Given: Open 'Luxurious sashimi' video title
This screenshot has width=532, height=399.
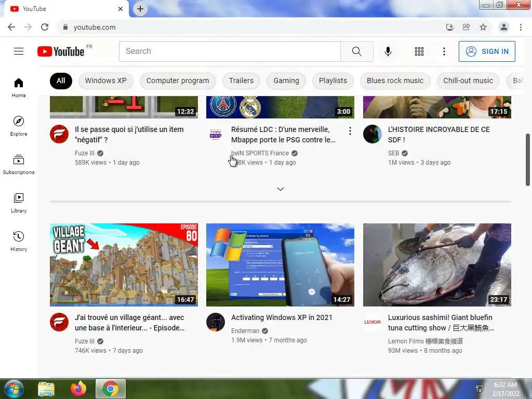Looking at the screenshot, I should coord(441,322).
